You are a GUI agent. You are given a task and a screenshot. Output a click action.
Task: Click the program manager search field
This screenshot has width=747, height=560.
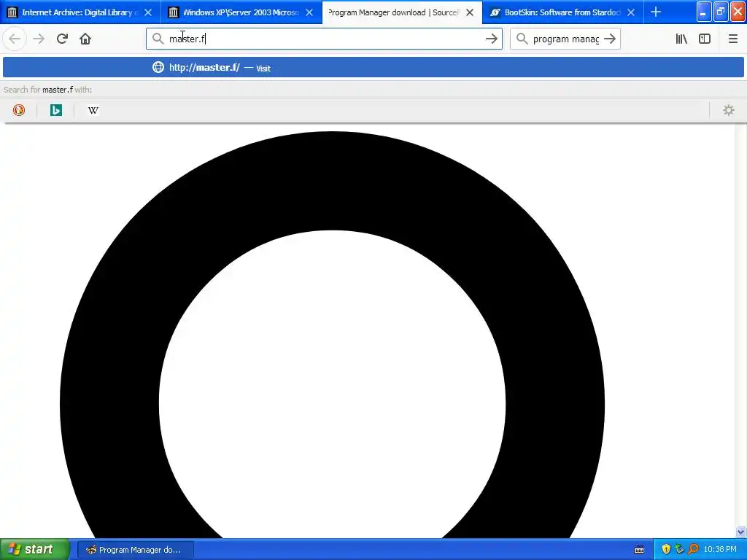pyautogui.click(x=566, y=39)
